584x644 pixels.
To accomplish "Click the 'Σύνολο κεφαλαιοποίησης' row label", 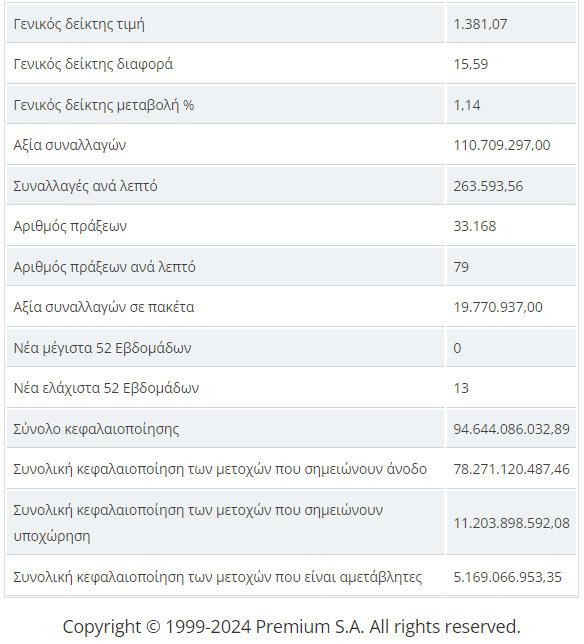I will coord(96,429).
